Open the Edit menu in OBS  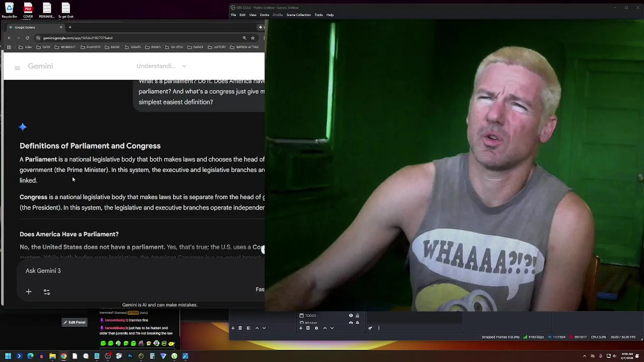[x=243, y=15]
